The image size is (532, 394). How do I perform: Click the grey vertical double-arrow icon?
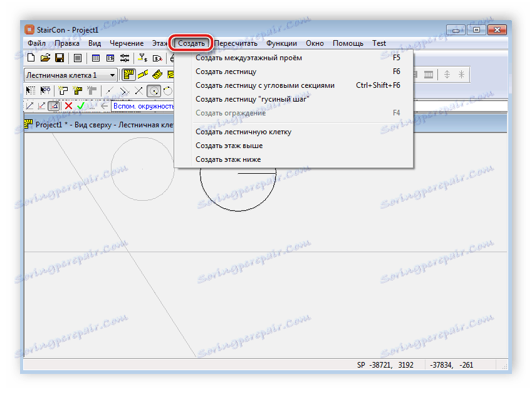[x=447, y=75]
